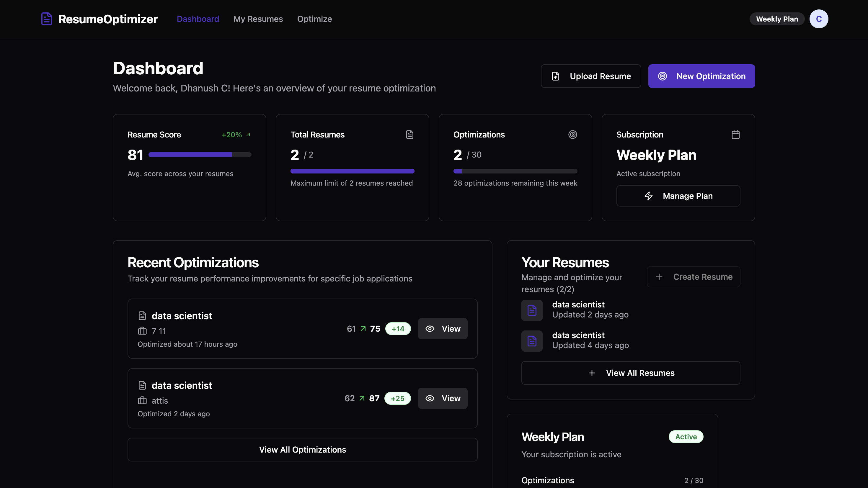Click the calendar icon on the Subscription card
This screenshot has height=488, width=868.
pos(736,134)
